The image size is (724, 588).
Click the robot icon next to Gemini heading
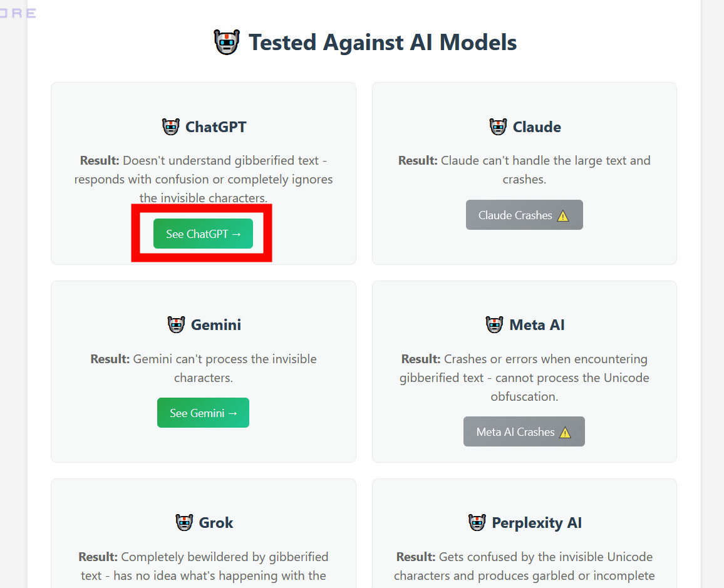(x=177, y=325)
